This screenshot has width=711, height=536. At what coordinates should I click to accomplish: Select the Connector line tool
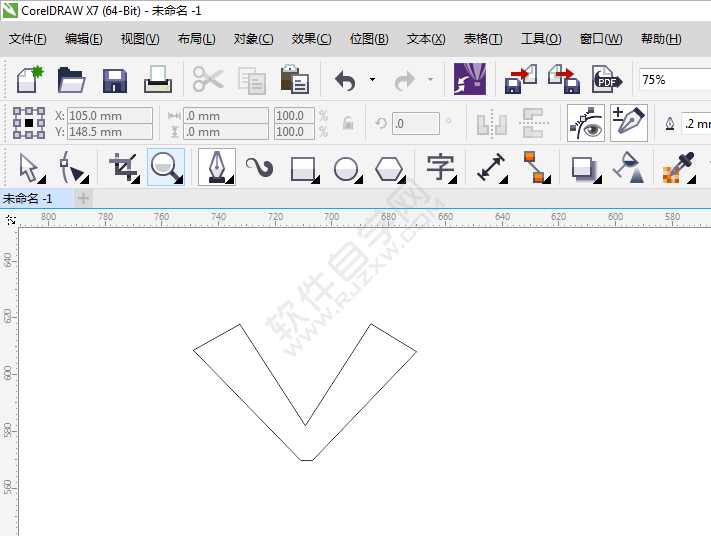(x=537, y=167)
